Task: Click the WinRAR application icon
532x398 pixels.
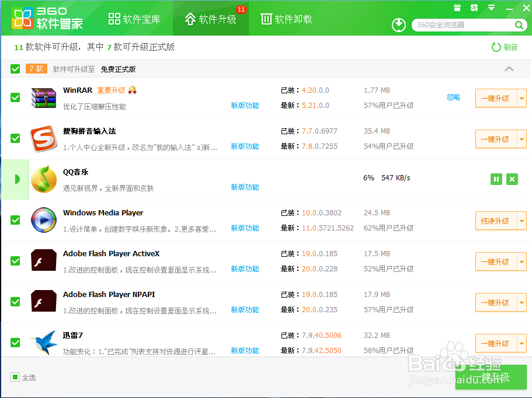Action: 44,97
